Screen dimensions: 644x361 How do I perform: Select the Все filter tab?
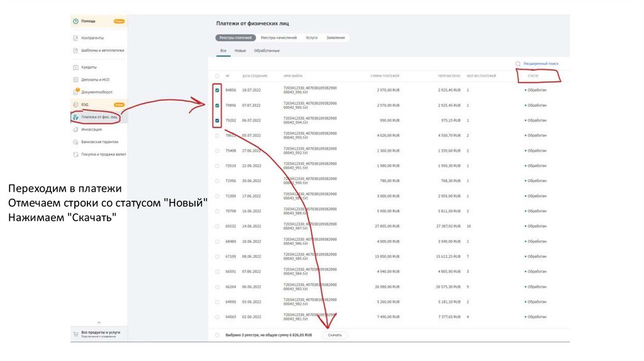[x=223, y=51]
